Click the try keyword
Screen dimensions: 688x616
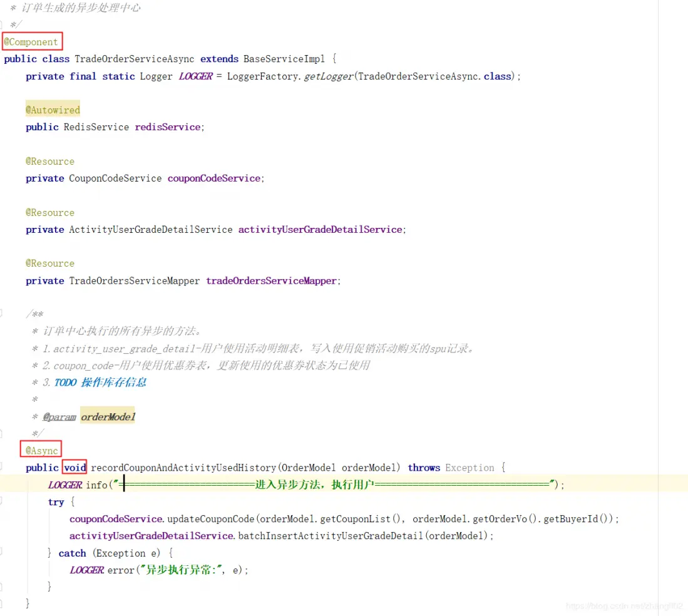click(x=56, y=502)
